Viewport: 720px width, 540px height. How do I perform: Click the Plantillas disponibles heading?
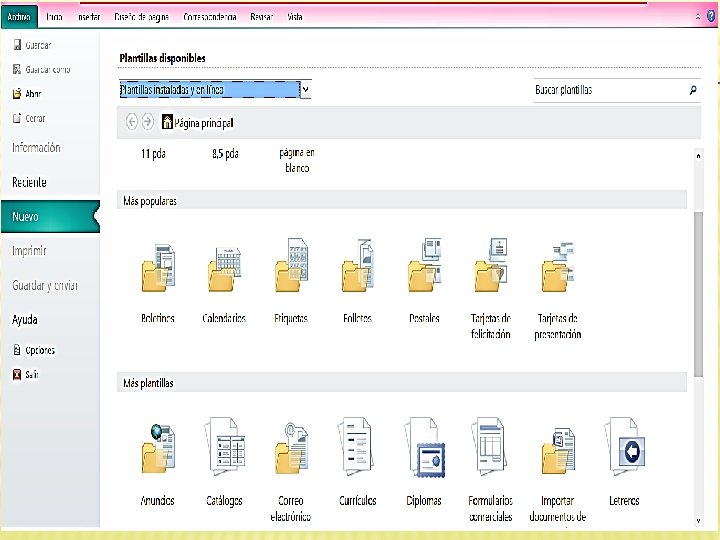point(162,58)
